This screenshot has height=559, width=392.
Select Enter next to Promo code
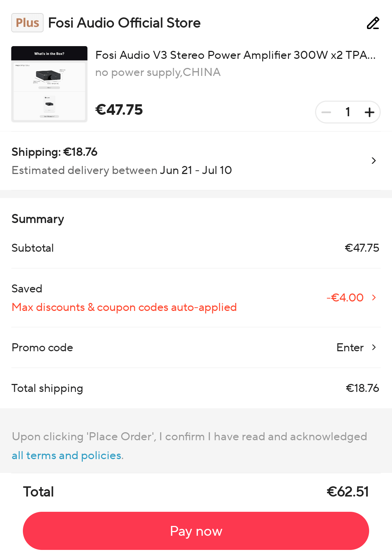[x=350, y=348]
